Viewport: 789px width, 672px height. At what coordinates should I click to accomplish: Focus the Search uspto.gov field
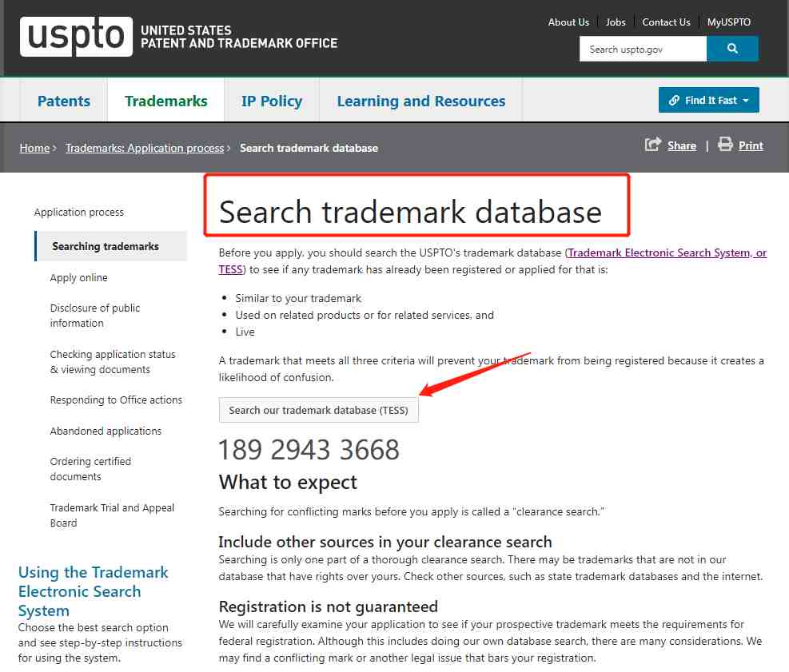(643, 49)
